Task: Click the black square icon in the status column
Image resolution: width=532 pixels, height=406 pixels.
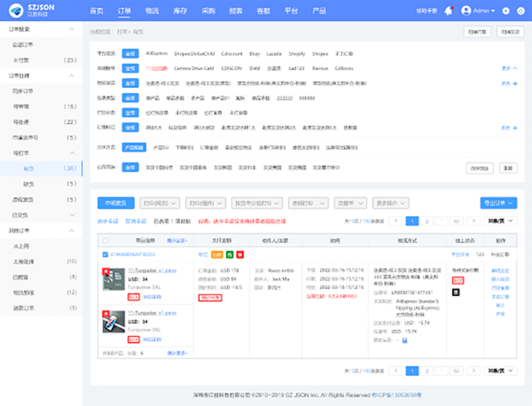Action: coord(456,292)
